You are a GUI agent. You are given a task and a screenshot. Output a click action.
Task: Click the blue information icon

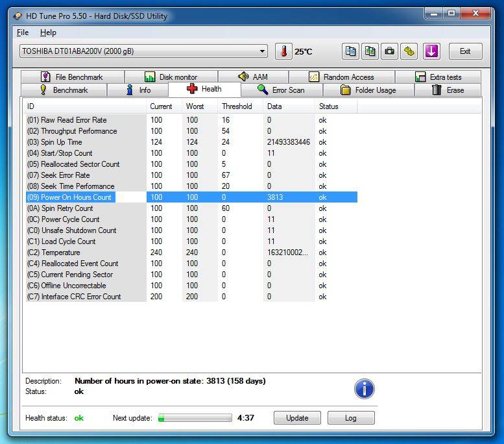[x=364, y=389]
